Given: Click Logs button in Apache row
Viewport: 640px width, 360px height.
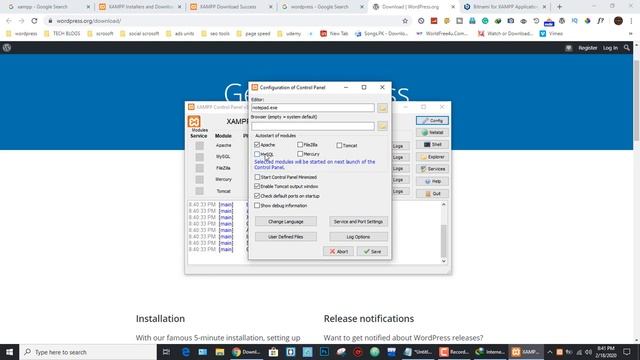Looking at the screenshot, I should coord(399,146).
